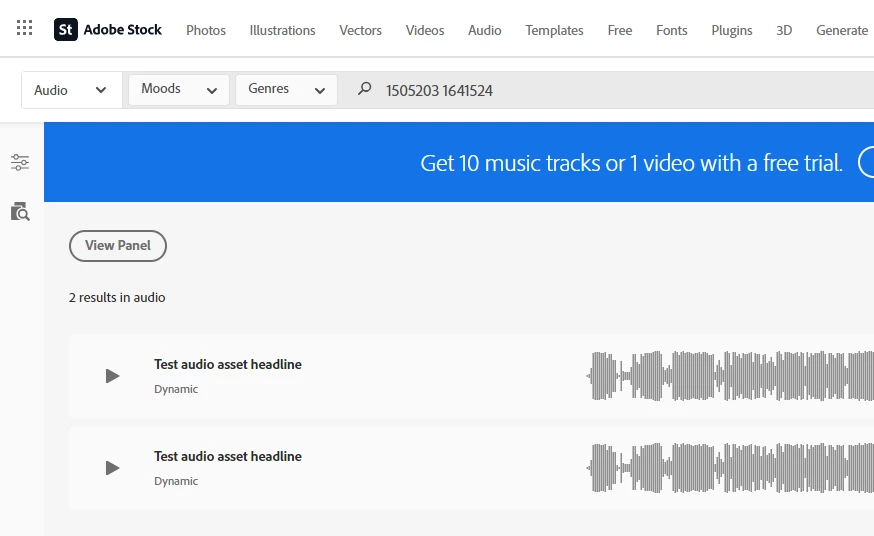Click the search magnifier icon
This screenshot has height=536, width=874.
tap(365, 89)
